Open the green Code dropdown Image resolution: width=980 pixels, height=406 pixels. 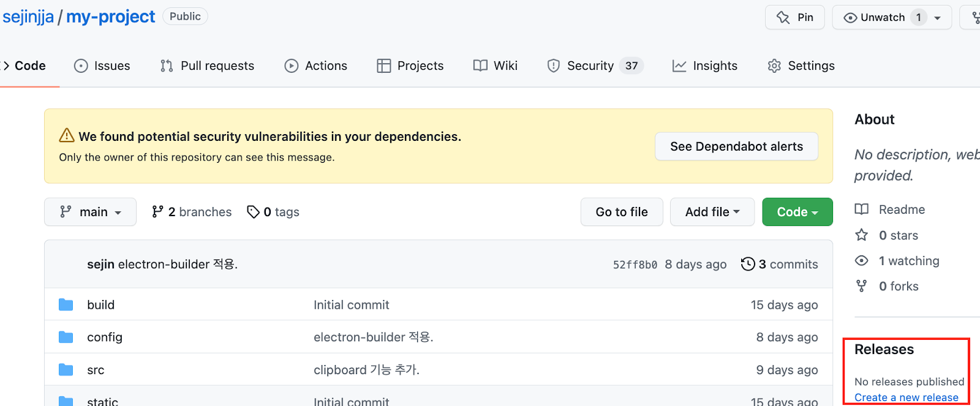[x=797, y=212]
